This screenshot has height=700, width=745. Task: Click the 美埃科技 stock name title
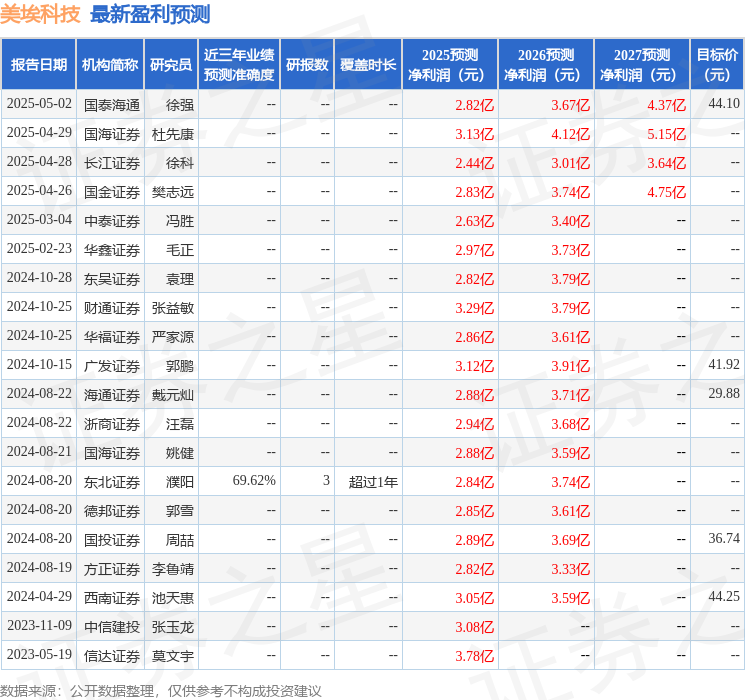tap(41, 14)
